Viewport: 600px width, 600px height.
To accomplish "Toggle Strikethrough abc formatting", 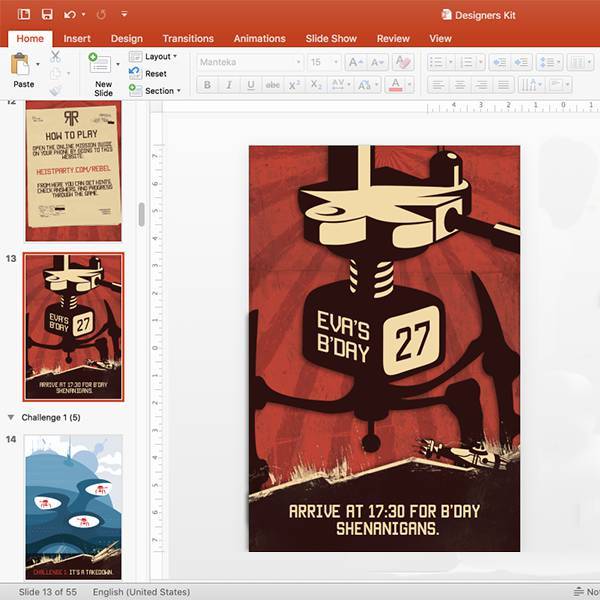I will [x=272, y=85].
